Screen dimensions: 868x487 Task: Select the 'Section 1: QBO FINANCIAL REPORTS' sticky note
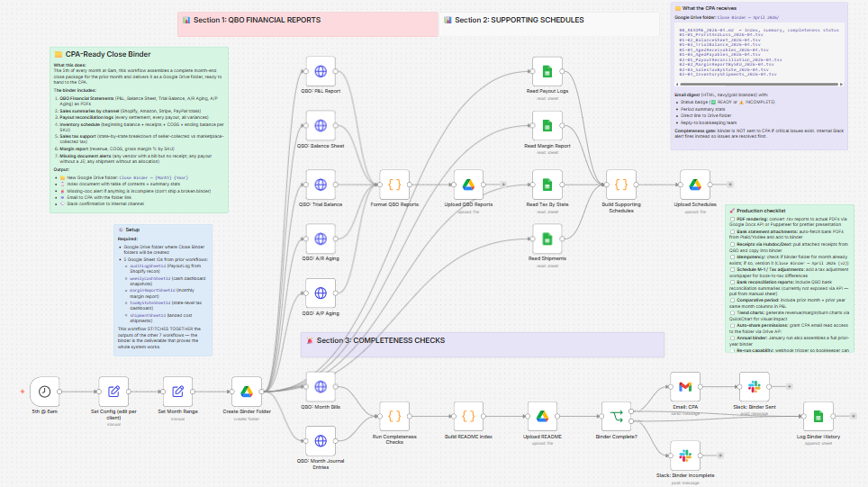[x=307, y=24]
